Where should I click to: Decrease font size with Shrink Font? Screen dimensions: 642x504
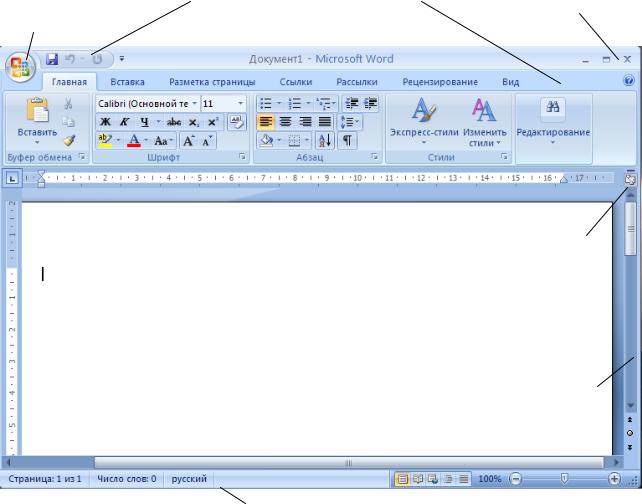208,141
